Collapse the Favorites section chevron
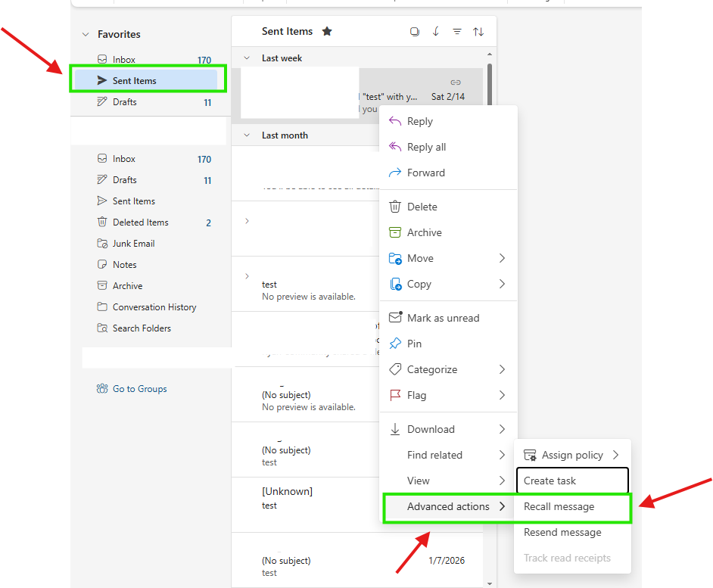This screenshot has height=588, width=713. click(86, 35)
